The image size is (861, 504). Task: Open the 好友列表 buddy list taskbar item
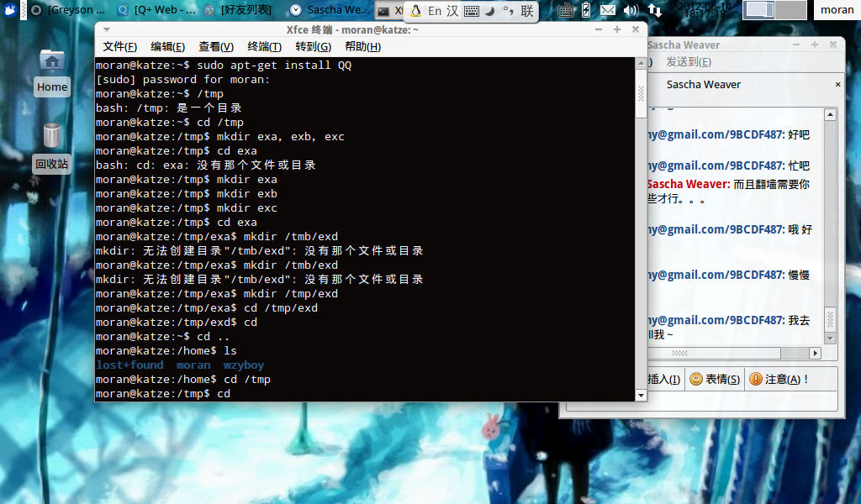[x=237, y=10]
